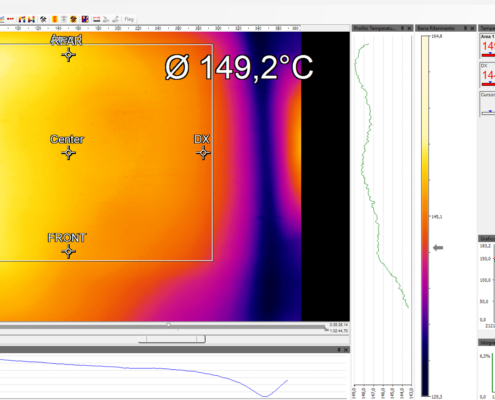Click the red dashed line toolbar icon

[x=10, y=19]
